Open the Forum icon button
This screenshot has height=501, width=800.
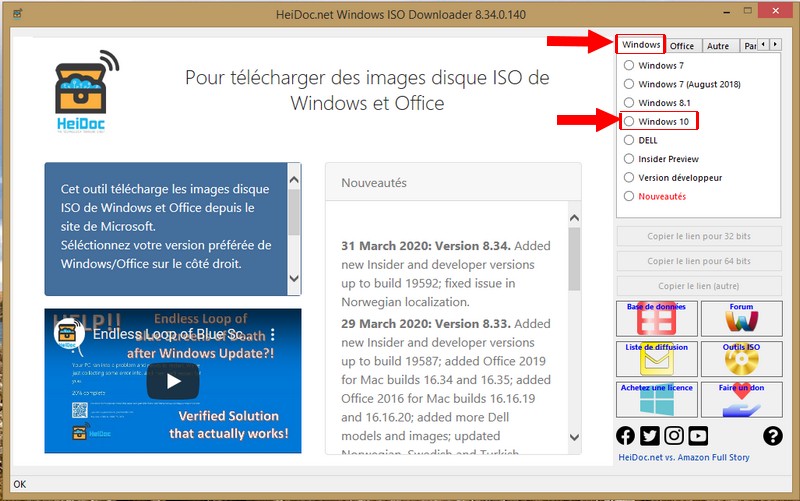[741, 318]
